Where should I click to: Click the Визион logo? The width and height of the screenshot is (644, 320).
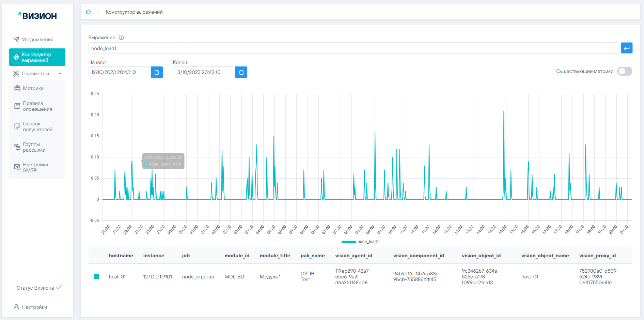[x=37, y=16]
